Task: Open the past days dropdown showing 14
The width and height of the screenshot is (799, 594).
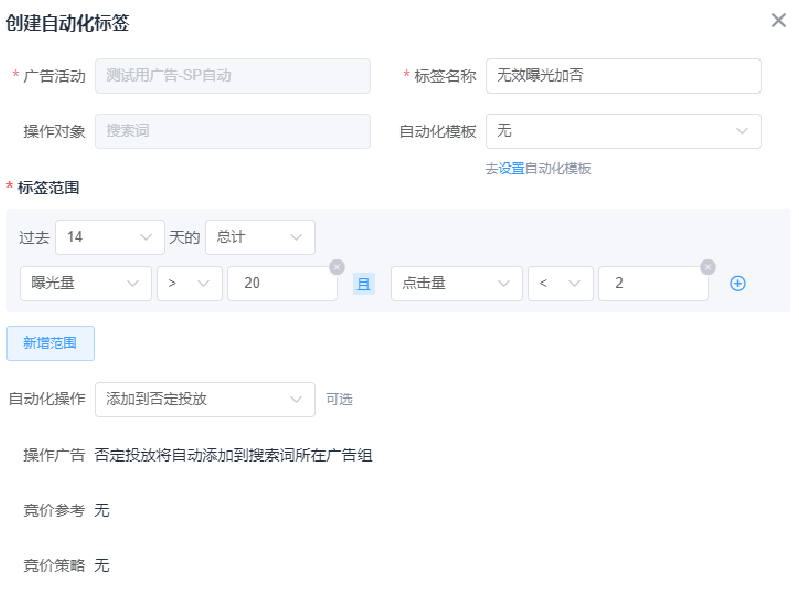Action: point(110,237)
